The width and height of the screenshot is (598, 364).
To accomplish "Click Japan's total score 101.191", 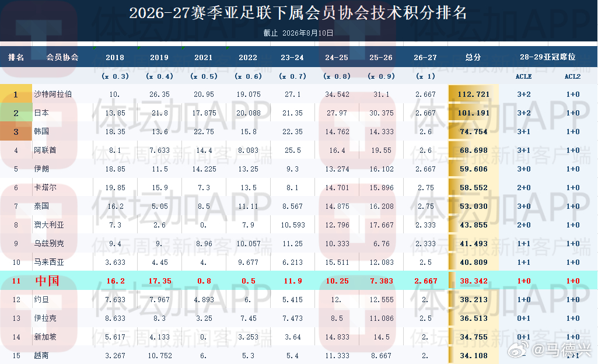I will 474,113.
